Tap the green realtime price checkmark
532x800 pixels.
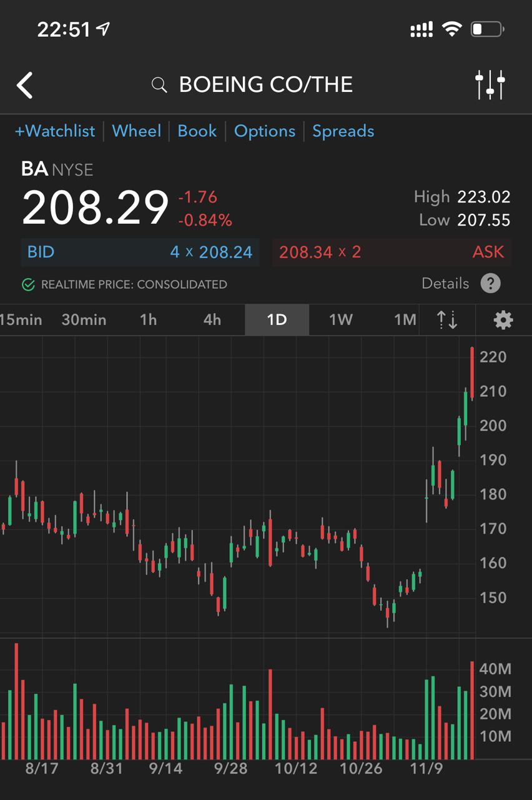28,285
